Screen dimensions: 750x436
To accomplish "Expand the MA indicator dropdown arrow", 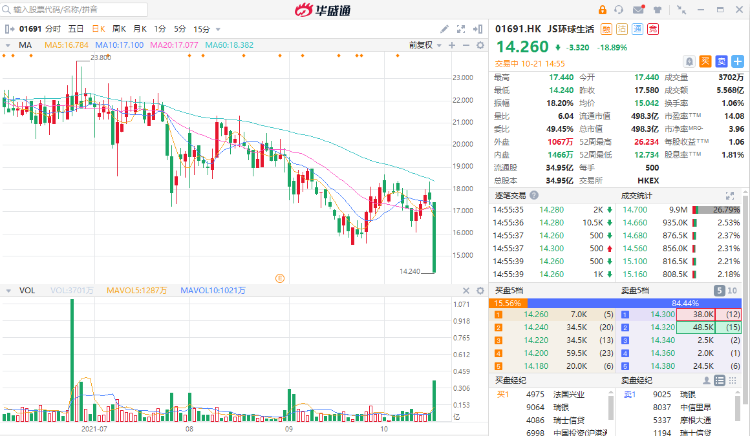I will coord(8,45).
